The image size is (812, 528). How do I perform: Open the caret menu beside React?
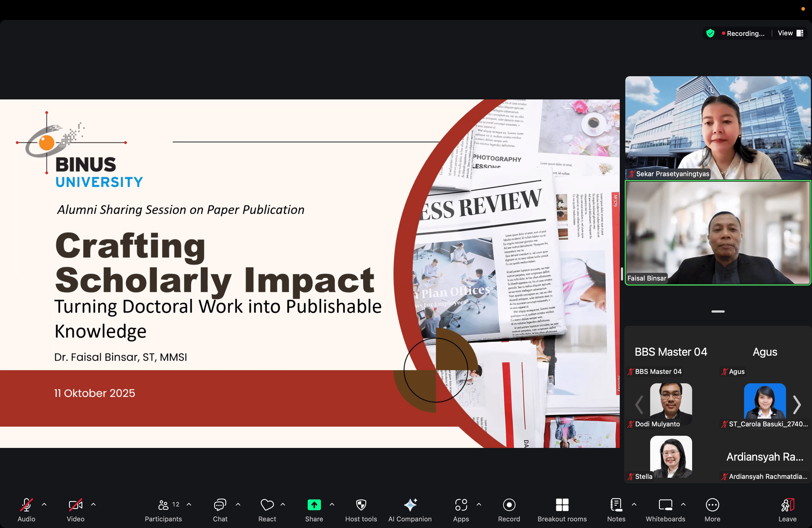pyautogui.click(x=283, y=504)
